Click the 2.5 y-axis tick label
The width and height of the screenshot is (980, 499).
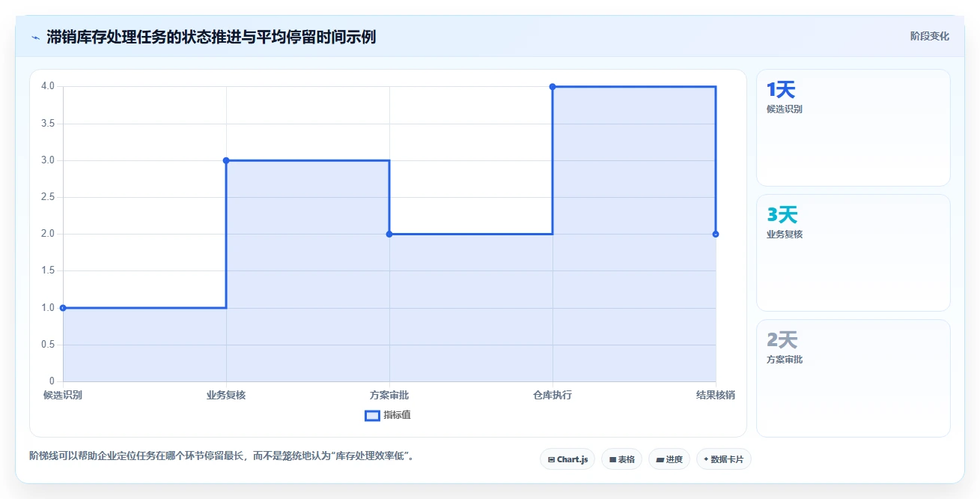pyautogui.click(x=48, y=197)
